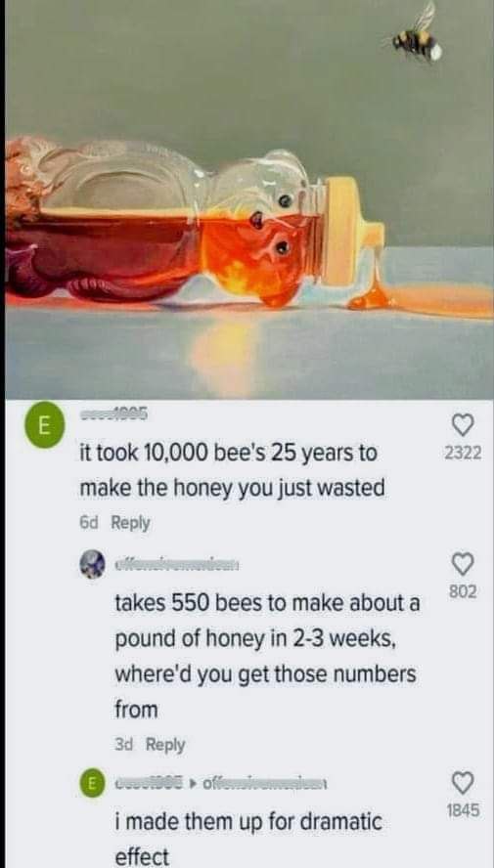
Task: Open the blurred username of second commenter
Action: coord(177,566)
